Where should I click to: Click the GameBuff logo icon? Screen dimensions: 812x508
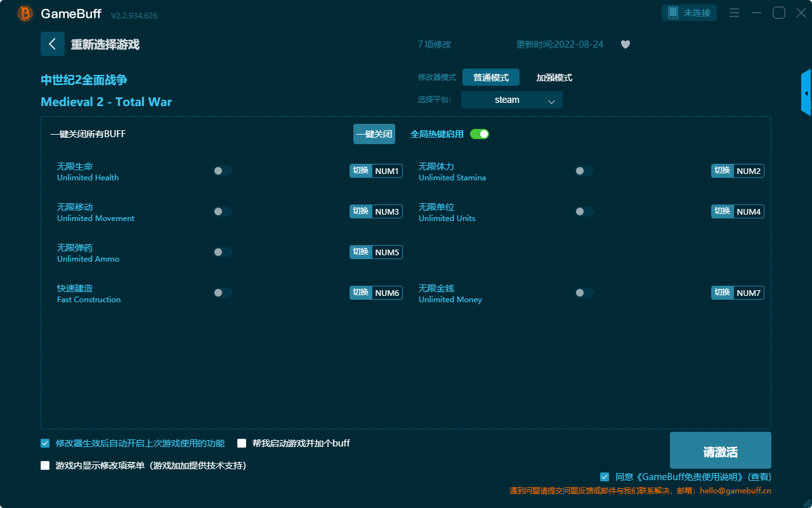pos(25,13)
